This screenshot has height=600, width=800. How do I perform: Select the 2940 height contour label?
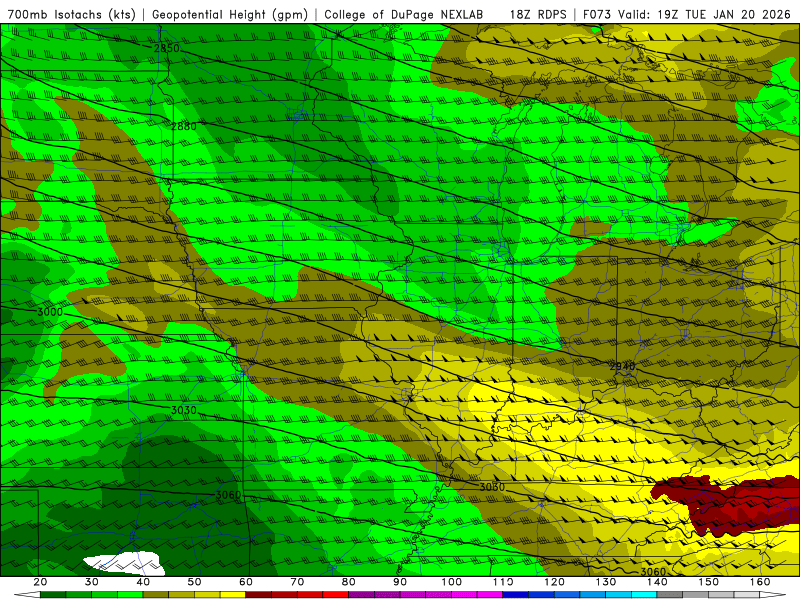(x=622, y=366)
